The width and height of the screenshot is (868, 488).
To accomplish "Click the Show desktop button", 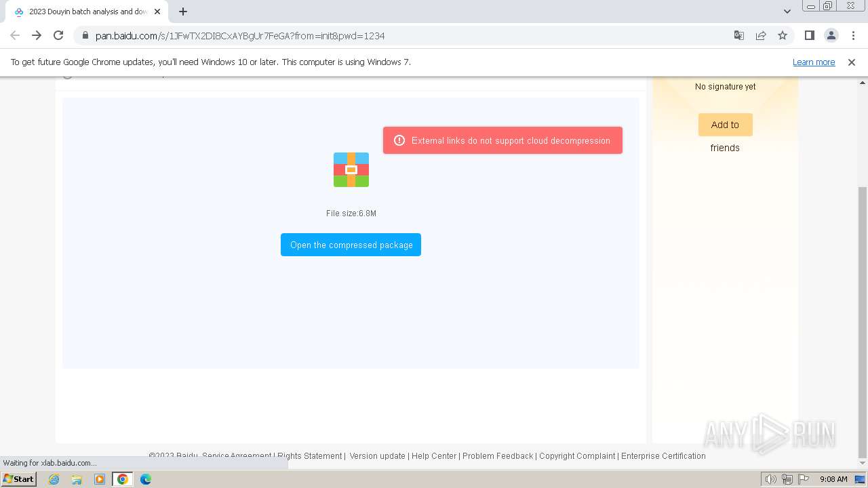I will click(x=861, y=479).
